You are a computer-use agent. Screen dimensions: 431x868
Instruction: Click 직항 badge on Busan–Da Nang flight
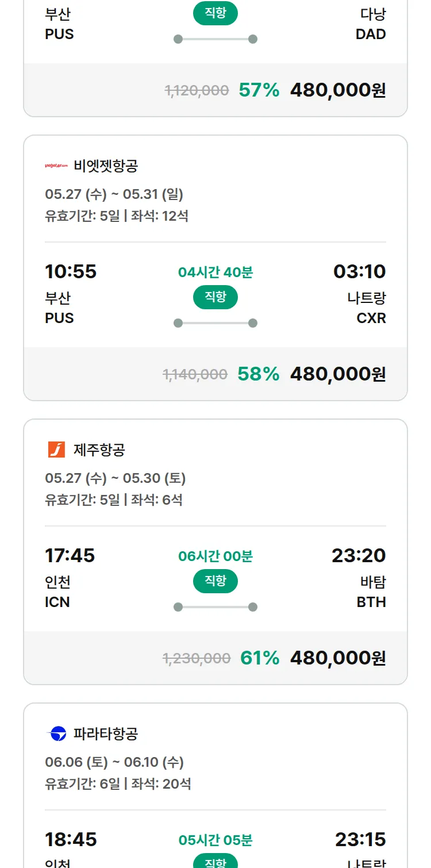(215, 13)
